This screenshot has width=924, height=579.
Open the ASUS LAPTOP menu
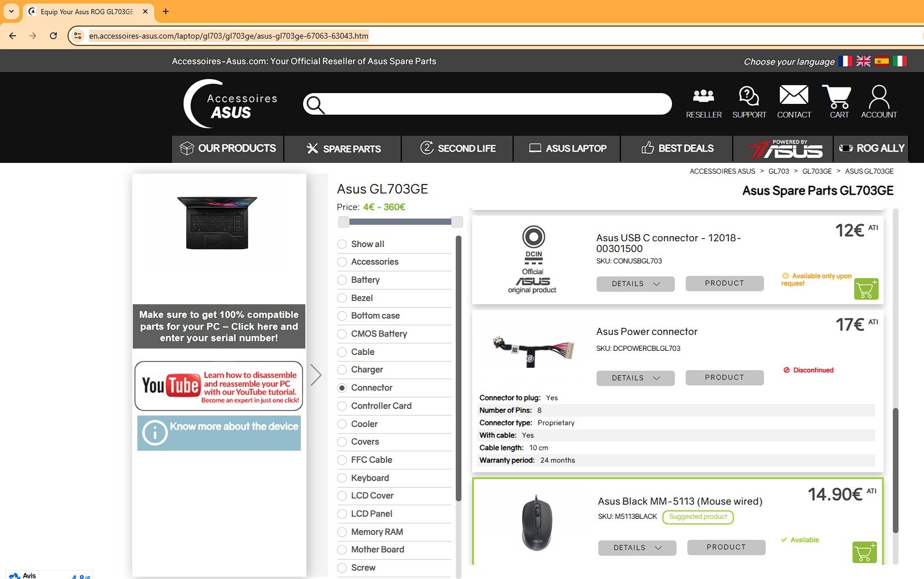567,149
